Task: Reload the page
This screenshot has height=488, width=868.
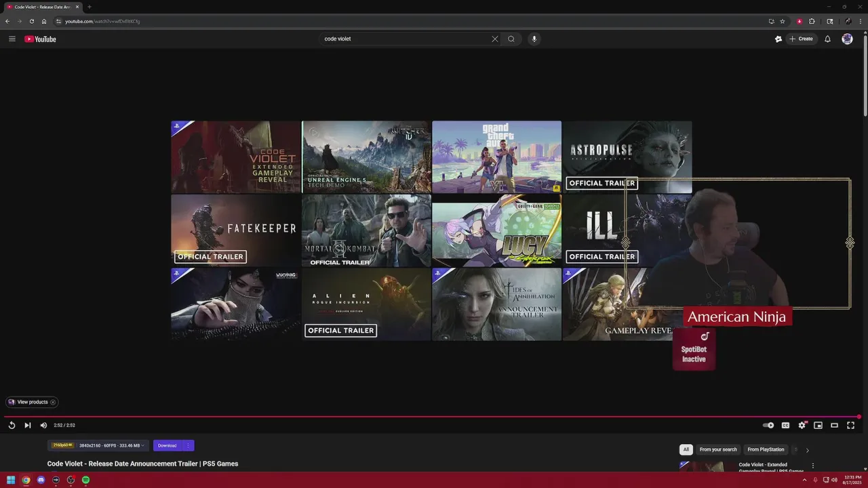Action: [x=31, y=21]
